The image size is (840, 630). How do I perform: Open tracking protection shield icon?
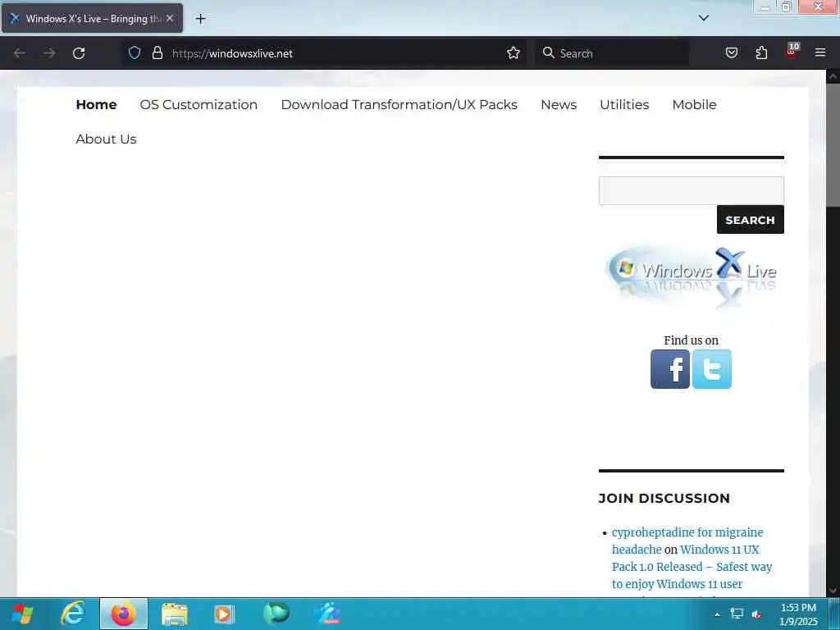click(135, 52)
